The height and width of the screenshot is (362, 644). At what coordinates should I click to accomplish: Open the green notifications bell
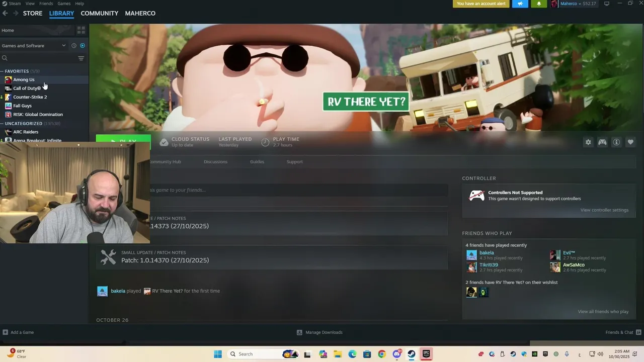click(539, 4)
